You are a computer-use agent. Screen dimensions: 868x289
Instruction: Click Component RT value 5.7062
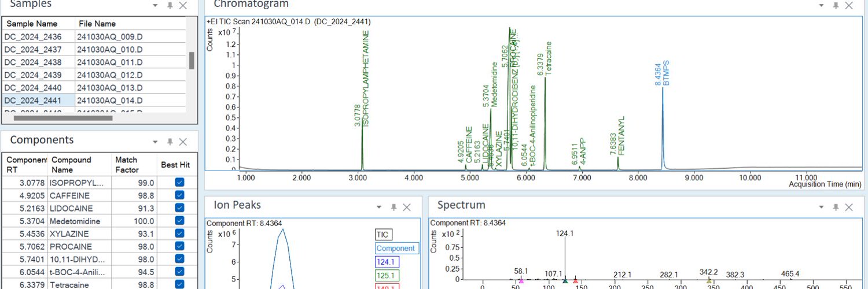point(33,246)
